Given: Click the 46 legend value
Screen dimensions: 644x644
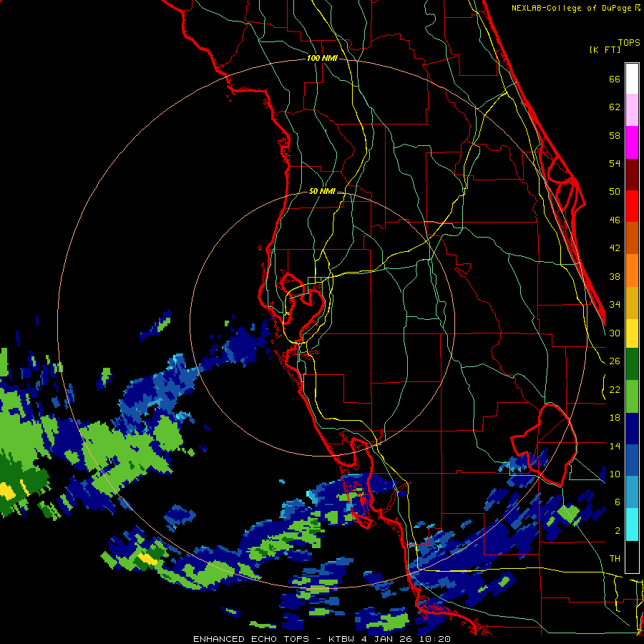Looking at the screenshot, I should point(615,220).
